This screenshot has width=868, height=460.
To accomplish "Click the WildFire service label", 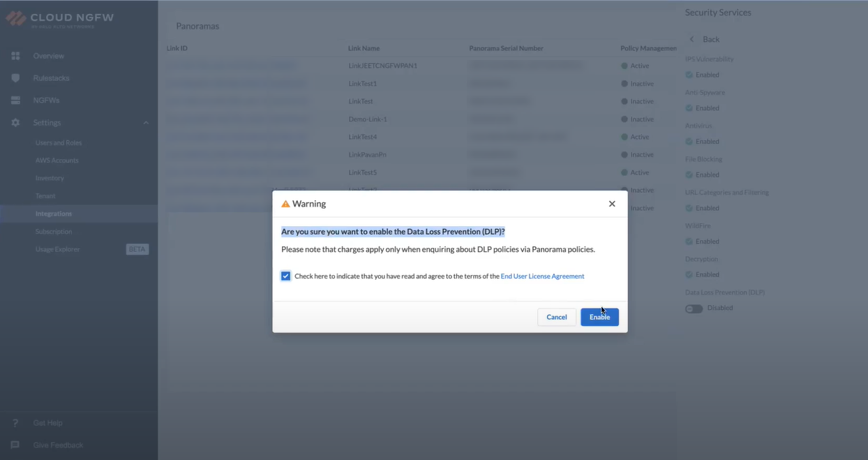I will click(x=698, y=225).
